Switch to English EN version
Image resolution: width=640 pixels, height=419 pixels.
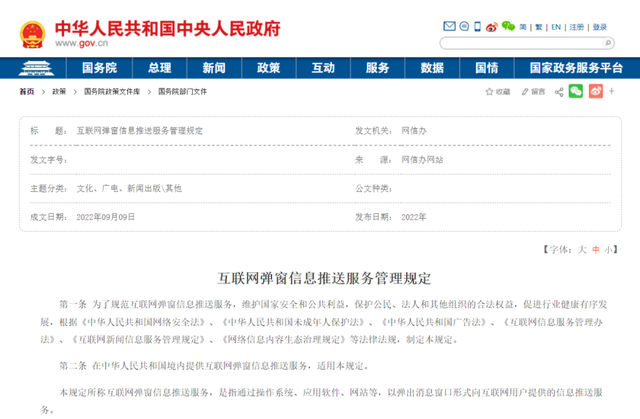tap(556, 27)
